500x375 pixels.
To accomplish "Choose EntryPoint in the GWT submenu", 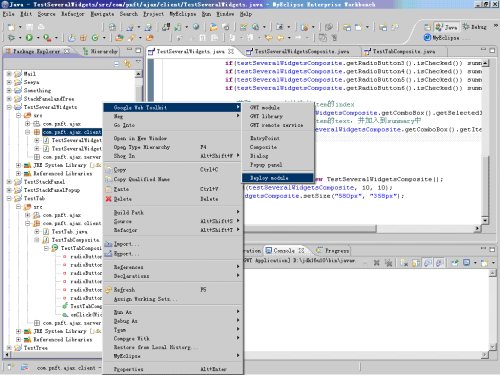I will [x=278, y=138].
